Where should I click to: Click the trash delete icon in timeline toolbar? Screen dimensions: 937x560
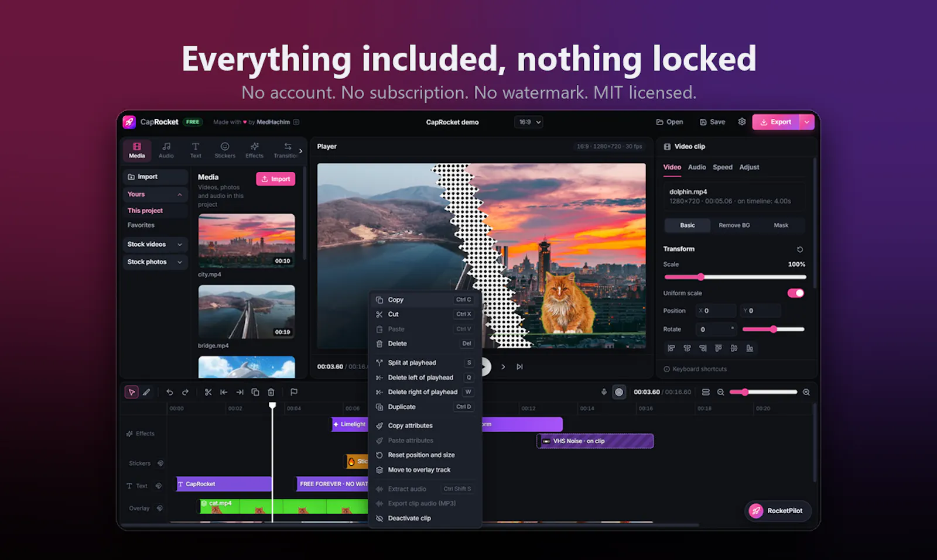click(271, 392)
